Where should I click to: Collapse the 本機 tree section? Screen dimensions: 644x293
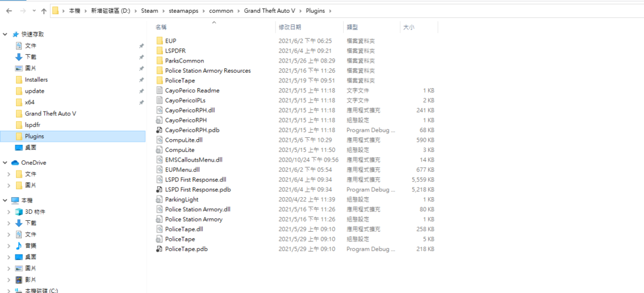coord(5,200)
